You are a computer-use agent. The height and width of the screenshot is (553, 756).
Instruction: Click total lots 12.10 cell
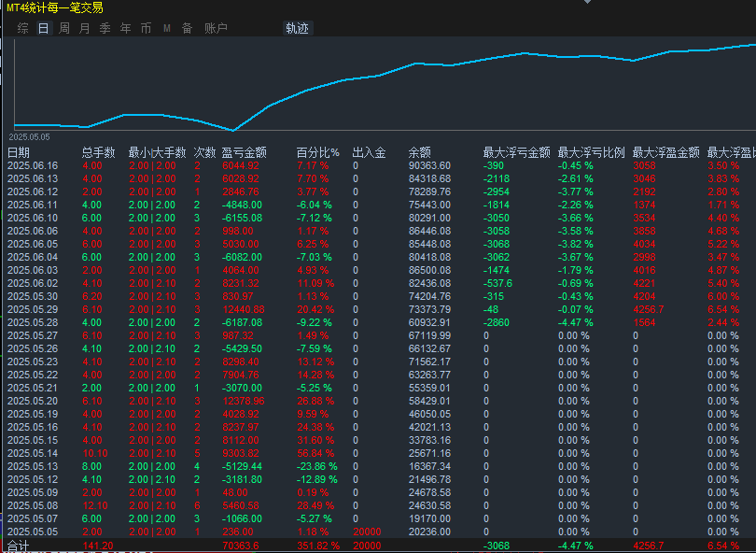95,505
